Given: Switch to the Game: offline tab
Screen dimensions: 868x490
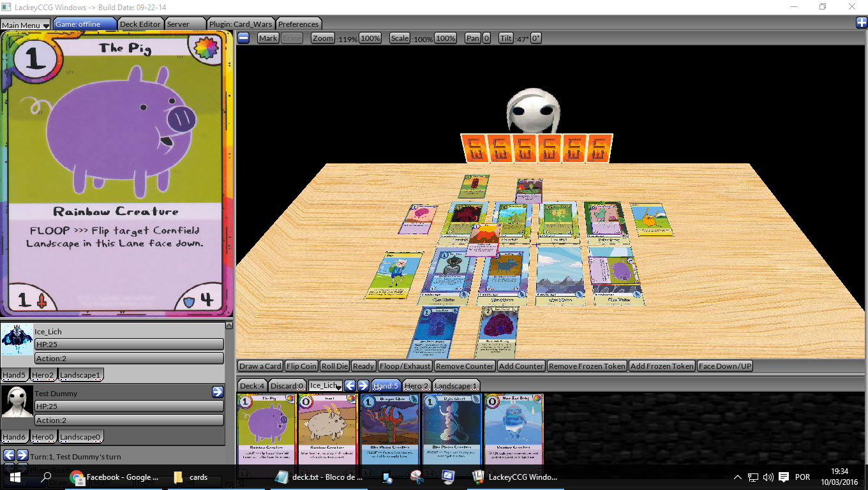Looking at the screenshot, I should point(85,24).
